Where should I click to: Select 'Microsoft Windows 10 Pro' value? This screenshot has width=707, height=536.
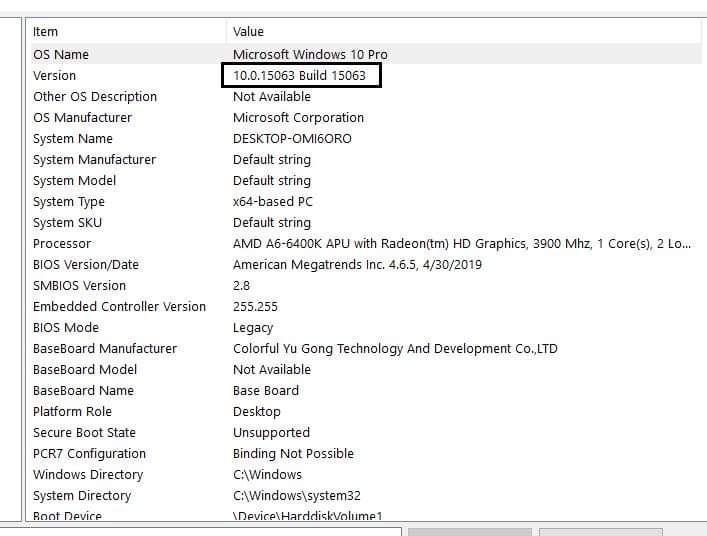point(310,55)
